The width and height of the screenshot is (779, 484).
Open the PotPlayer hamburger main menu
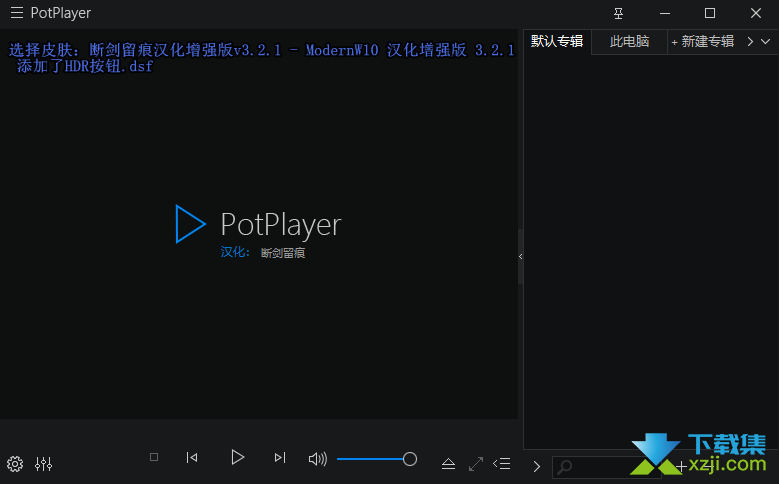(x=17, y=13)
